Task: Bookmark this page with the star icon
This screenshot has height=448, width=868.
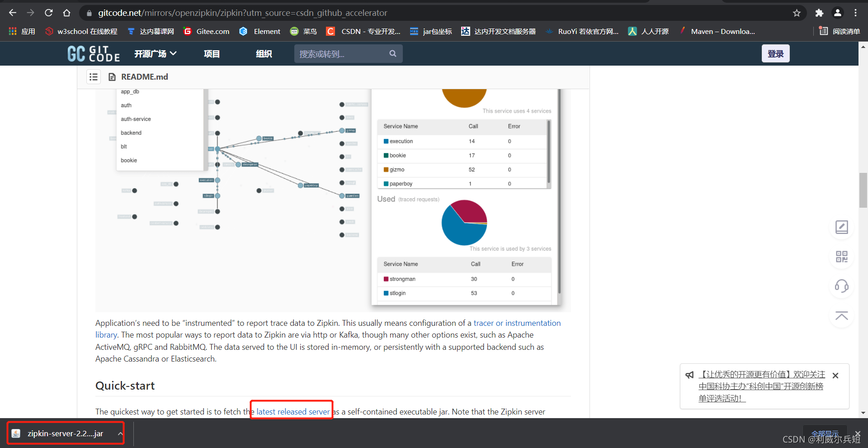Action: [797, 13]
